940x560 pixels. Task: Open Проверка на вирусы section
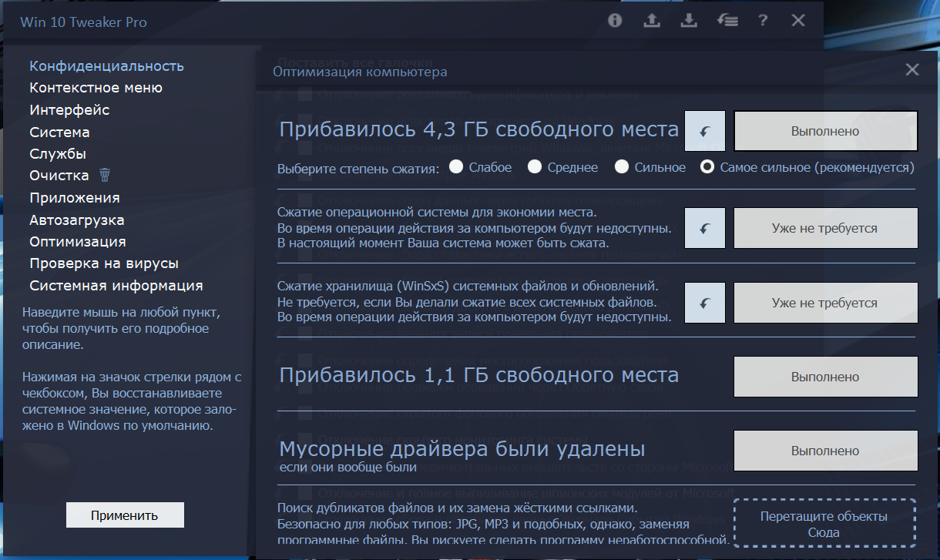[104, 264]
